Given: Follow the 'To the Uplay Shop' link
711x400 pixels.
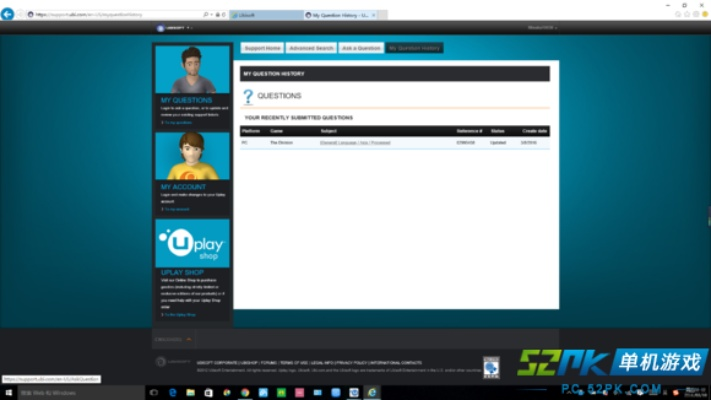Looking at the screenshot, I should pos(179,314).
